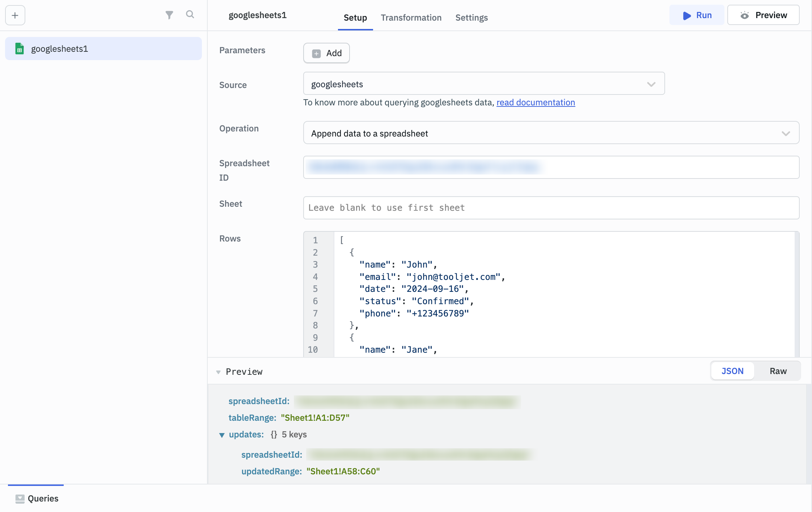Screen dimensions: 812x512
Task: Create a new query with the plus icon
Action: (x=15, y=15)
